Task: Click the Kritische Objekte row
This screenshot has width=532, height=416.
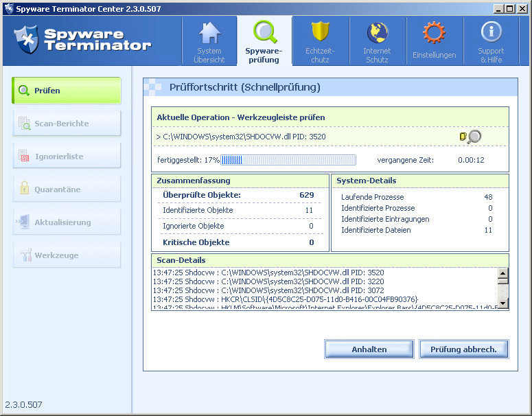Action: click(x=238, y=242)
